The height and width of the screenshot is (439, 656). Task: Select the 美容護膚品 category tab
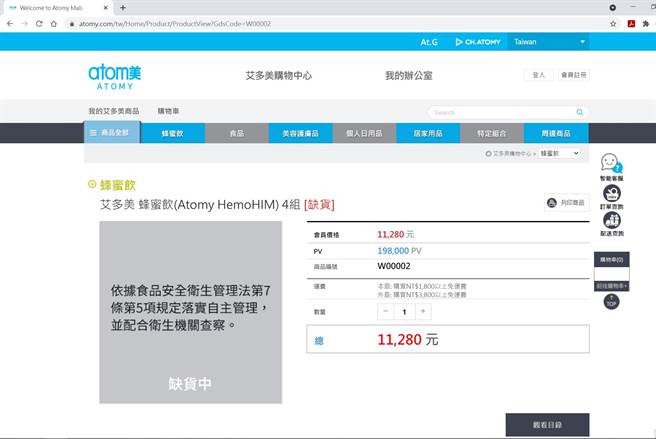(301, 133)
